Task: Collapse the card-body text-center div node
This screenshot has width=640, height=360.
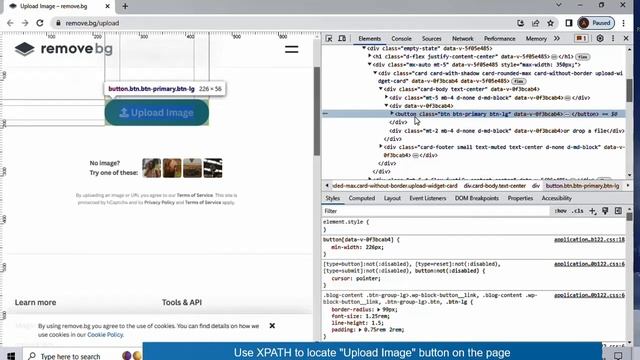Action: pos(381,89)
